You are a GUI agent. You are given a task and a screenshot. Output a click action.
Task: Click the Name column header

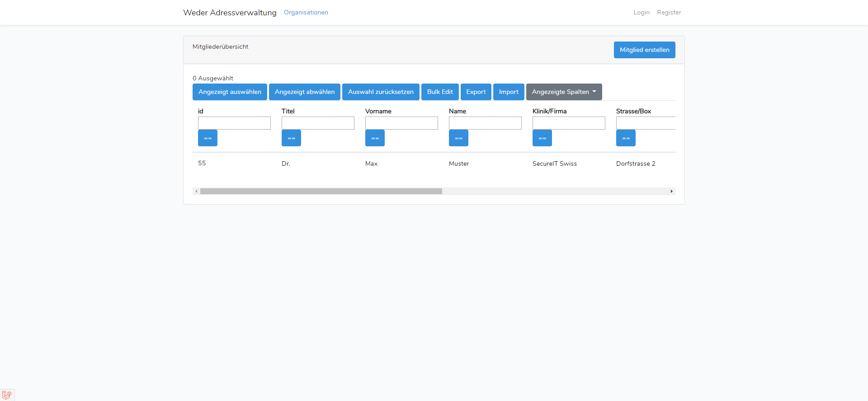point(458,111)
